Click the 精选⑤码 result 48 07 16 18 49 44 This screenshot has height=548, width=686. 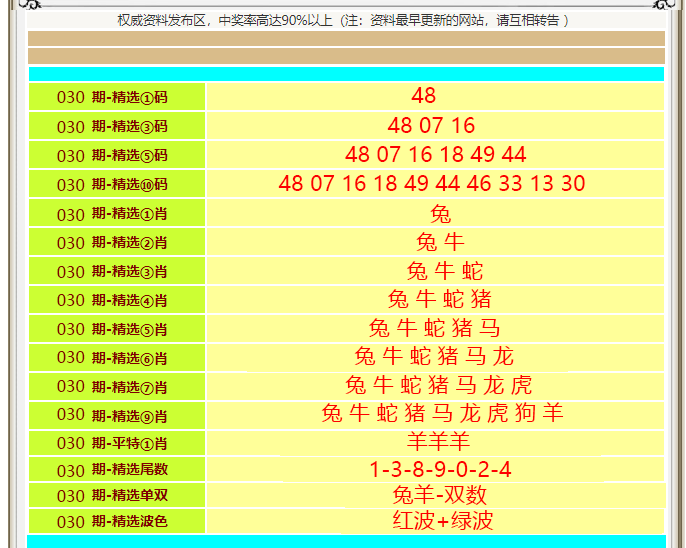pyautogui.click(x=435, y=155)
